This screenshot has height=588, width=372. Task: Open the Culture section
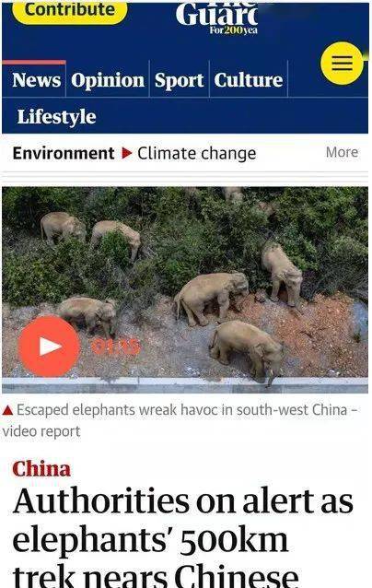click(x=249, y=80)
